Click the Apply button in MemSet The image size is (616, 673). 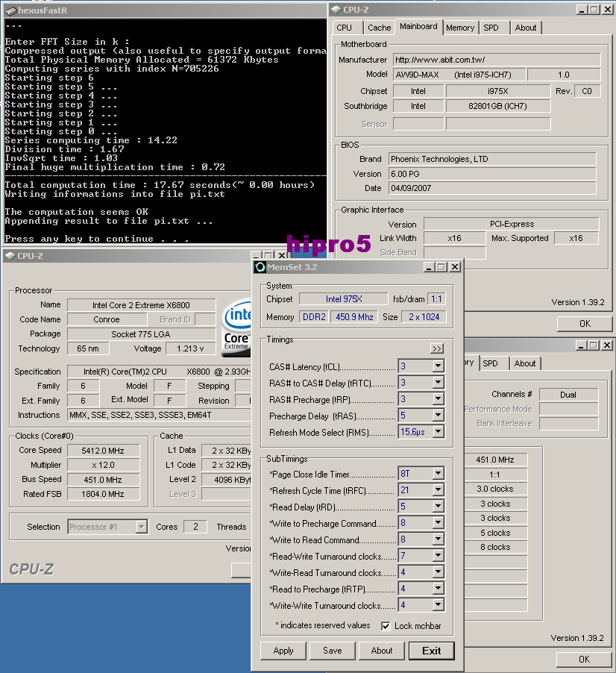283,651
